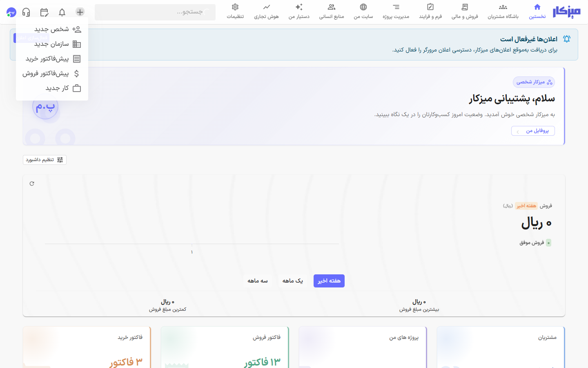Click بیشترین مبلغ فروش label
The image size is (588, 368).
419,310
